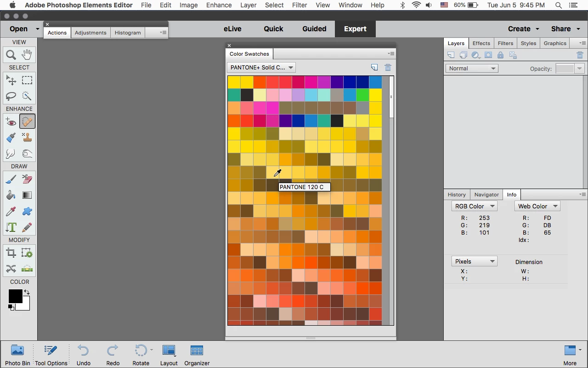Open the PANTONE+ Solid swatch library dropdown

click(261, 68)
